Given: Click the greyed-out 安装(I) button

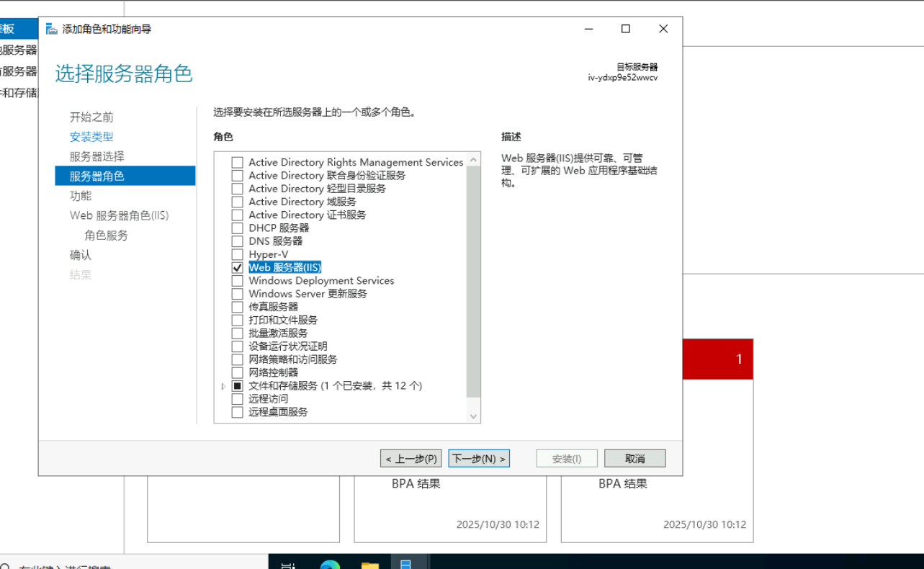Looking at the screenshot, I should click(x=567, y=459).
